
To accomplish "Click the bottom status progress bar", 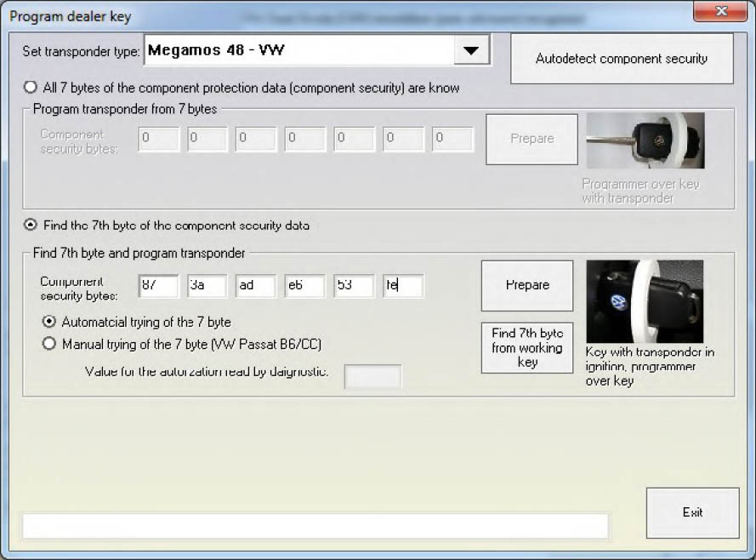I will point(315,526).
